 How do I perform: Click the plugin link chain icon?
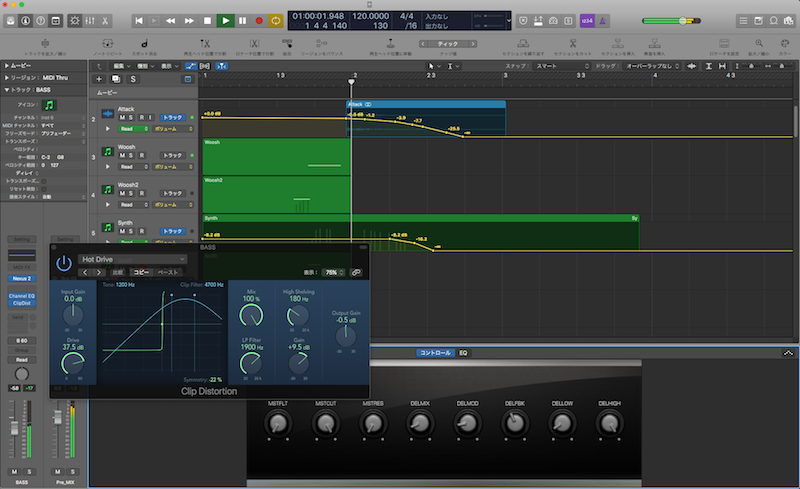coord(356,273)
